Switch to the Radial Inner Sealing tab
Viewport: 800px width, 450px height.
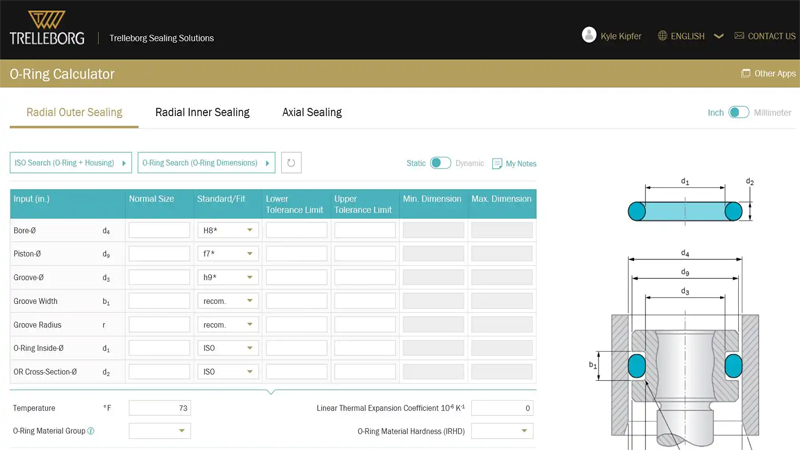[202, 113]
